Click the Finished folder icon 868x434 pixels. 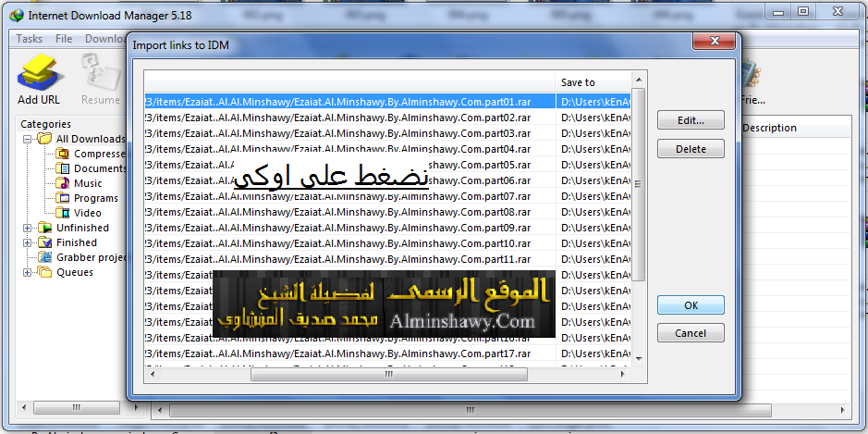pos(45,242)
